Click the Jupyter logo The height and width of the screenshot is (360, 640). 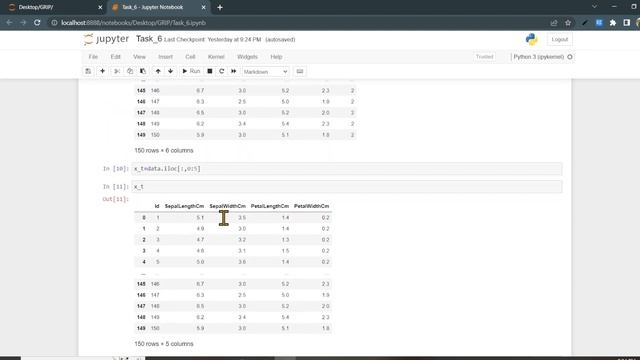pyautogui.click(x=107, y=39)
